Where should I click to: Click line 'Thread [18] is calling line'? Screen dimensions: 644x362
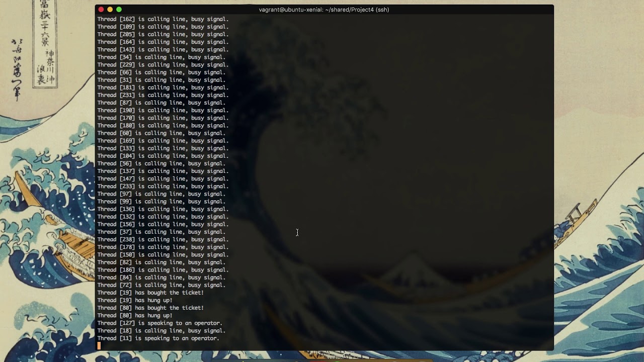pos(162,331)
